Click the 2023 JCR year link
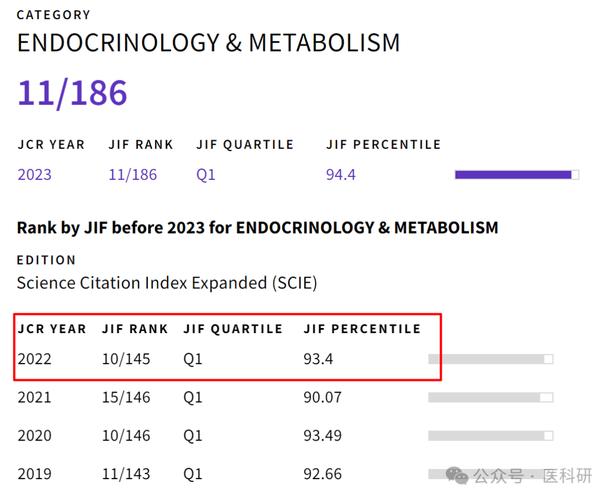This screenshot has width=611, height=500. point(34,175)
